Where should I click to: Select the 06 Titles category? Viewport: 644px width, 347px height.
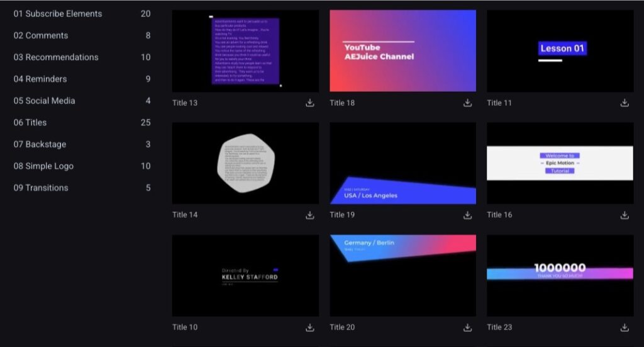30,123
